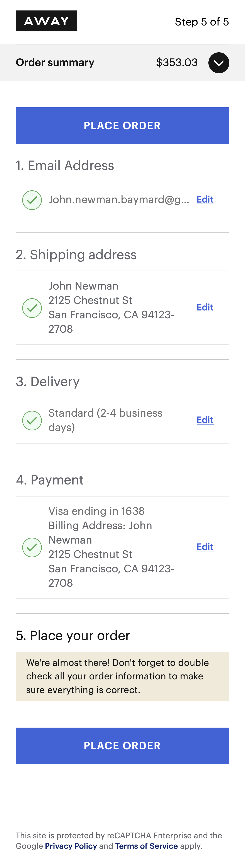Click the 'Visa ending in 1638' text
The image size is (245, 868).
tap(96, 511)
